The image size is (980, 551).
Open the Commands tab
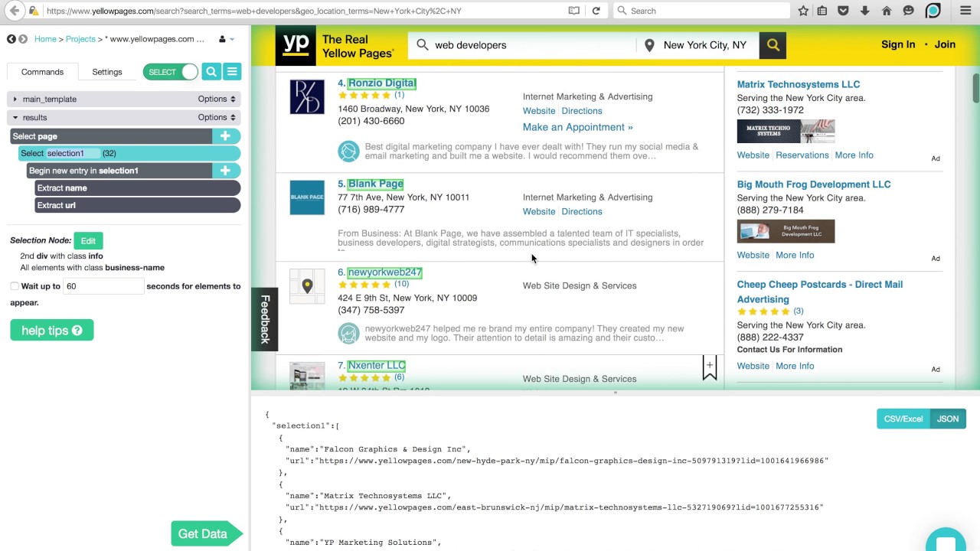pos(42,72)
